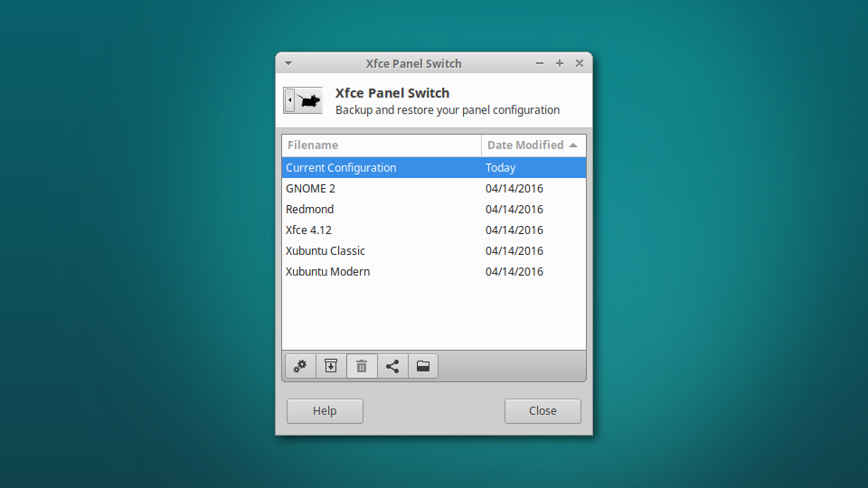868x488 pixels.
Task: Open the Help button
Action: pyautogui.click(x=325, y=411)
